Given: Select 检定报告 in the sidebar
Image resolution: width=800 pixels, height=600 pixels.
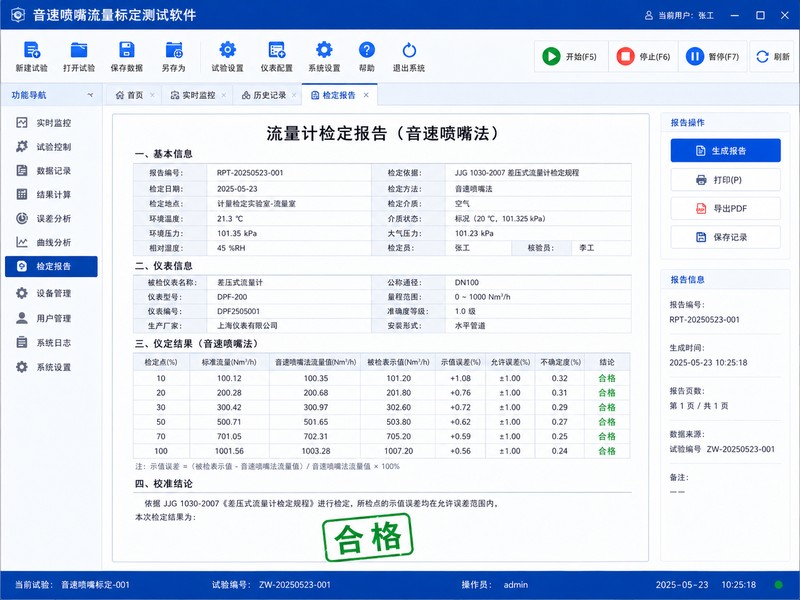Looking at the screenshot, I should (51, 266).
